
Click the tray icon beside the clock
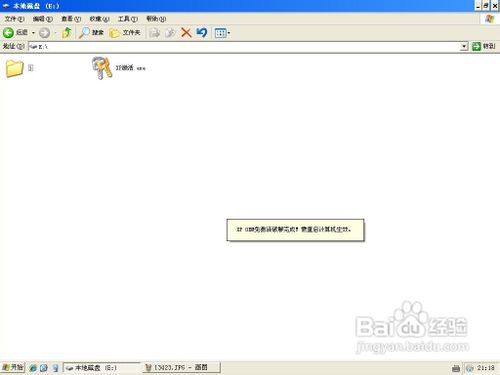pos(470,368)
